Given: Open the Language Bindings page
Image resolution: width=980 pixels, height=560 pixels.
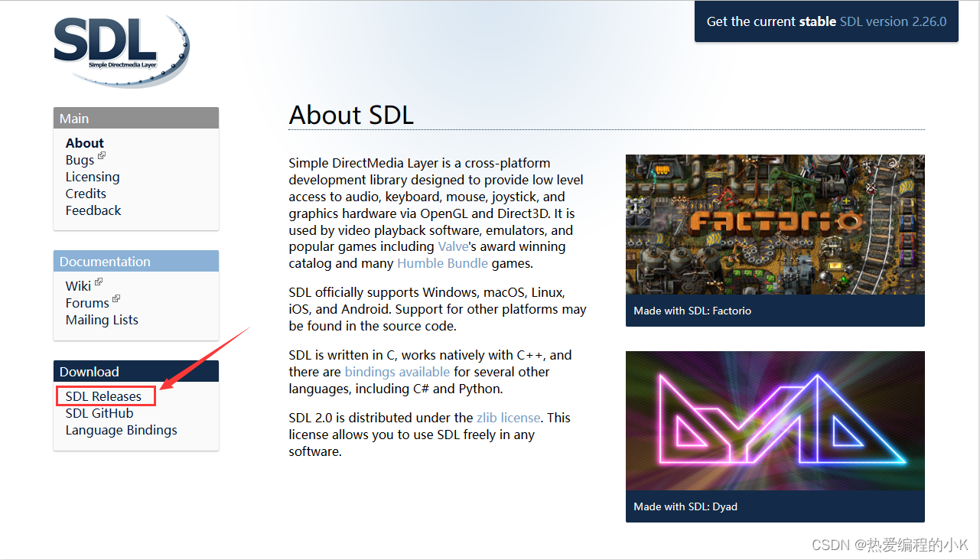Looking at the screenshot, I should pyautogui.click(x=121, y=430).
